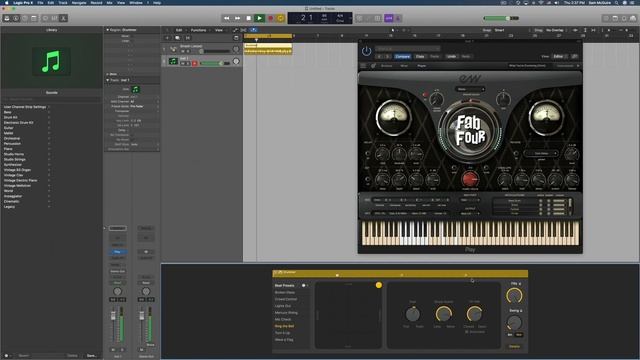Click the Play settings wrench icon
Viewport: 640px width, 360px height.
(x=373, y=66)
